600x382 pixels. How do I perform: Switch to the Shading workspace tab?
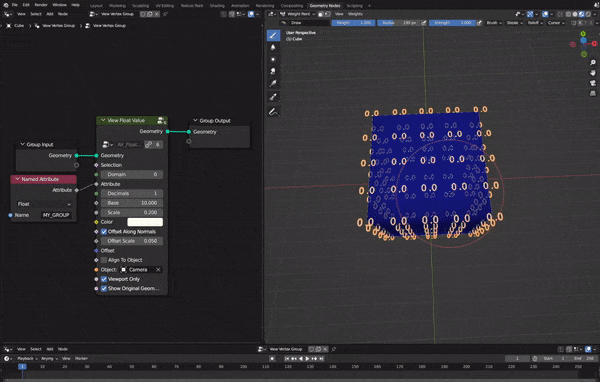[x=217, y=5]
